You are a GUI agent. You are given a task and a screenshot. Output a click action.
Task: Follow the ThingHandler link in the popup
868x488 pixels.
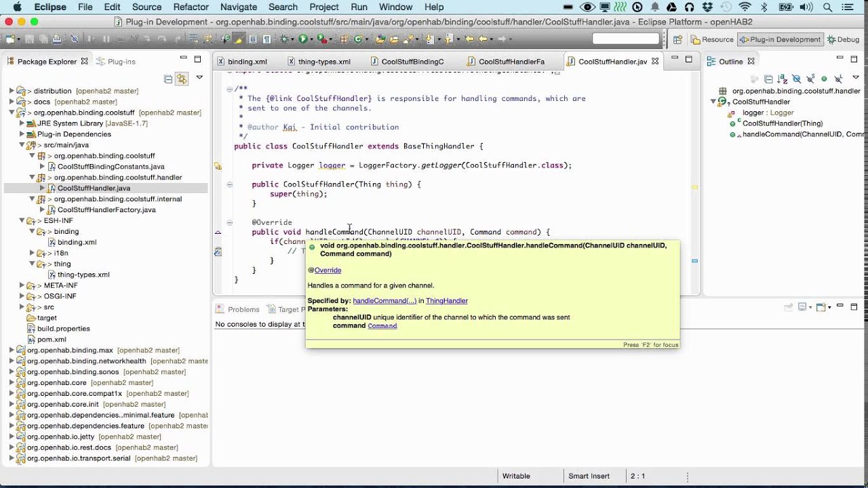click(x=447, y=301)
